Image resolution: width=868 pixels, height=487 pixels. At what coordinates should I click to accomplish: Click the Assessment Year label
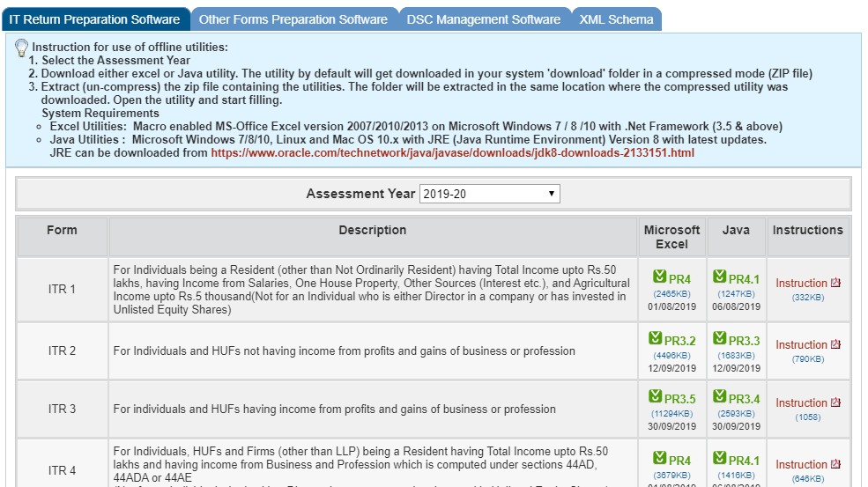coord(360,194)
